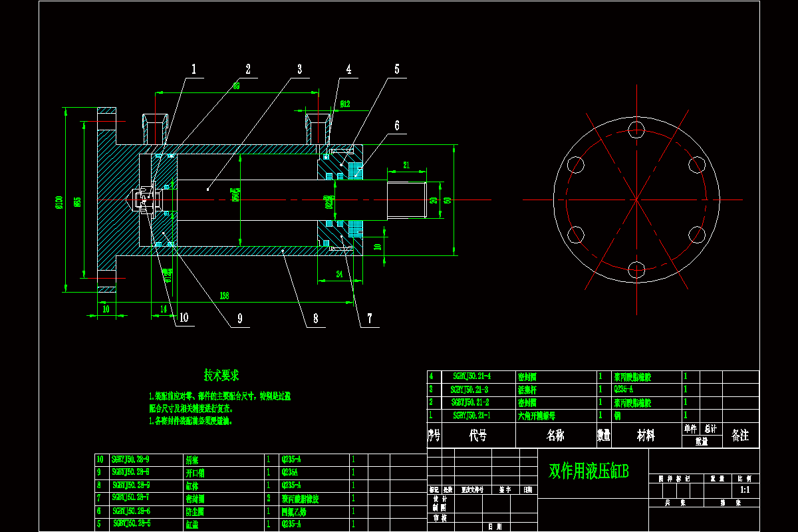This screenshot has height=532, width=798.
Task: Select part balloon number 6
Action: [x=397, y=124]
